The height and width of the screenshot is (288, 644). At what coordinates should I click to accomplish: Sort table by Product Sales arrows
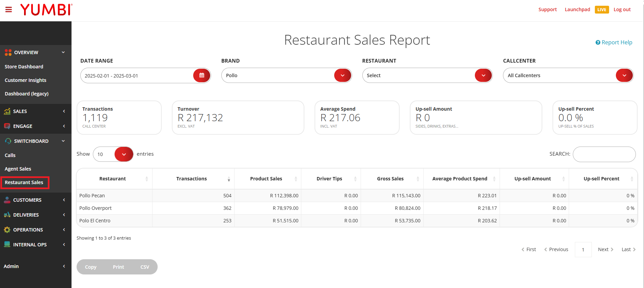pos(296,179)
